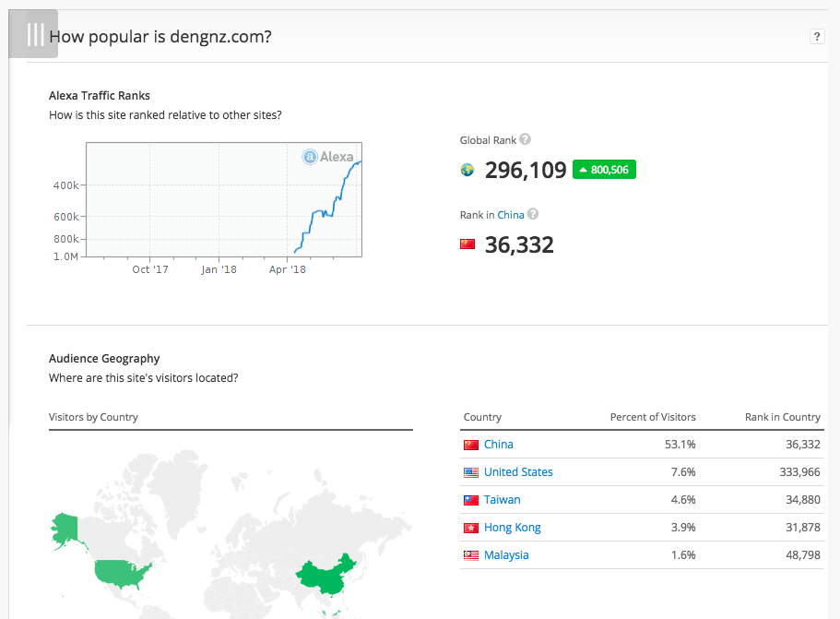The width and height of the screenshot is (840, 619).
Task: Open the China link in country table
Action: pos(499,445)
